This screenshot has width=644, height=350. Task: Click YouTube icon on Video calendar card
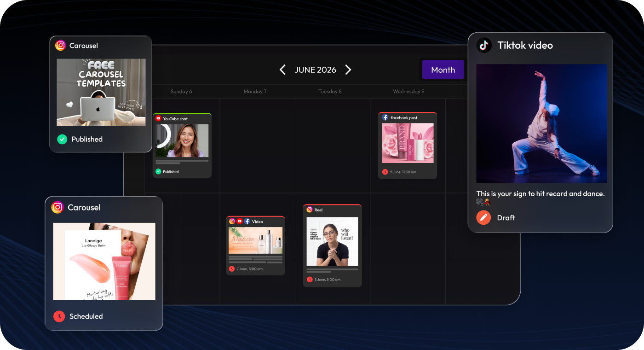(x=240, y=222)
